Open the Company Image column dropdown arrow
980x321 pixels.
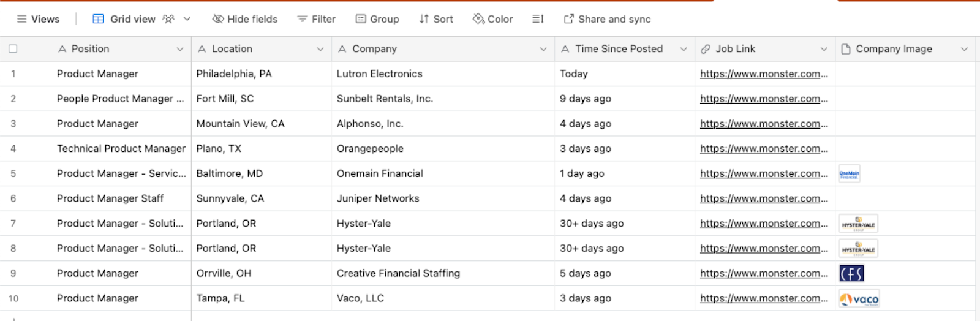coord(964,49)
